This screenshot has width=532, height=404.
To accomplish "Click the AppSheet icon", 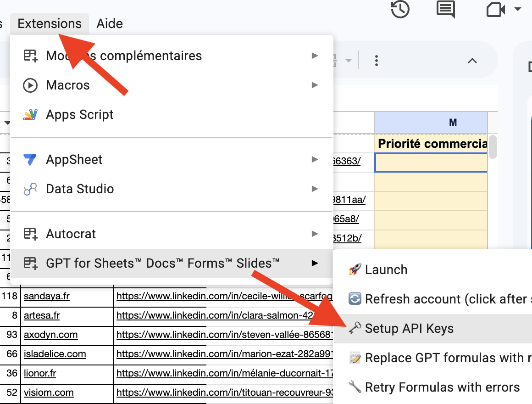I will click(30, 160).
